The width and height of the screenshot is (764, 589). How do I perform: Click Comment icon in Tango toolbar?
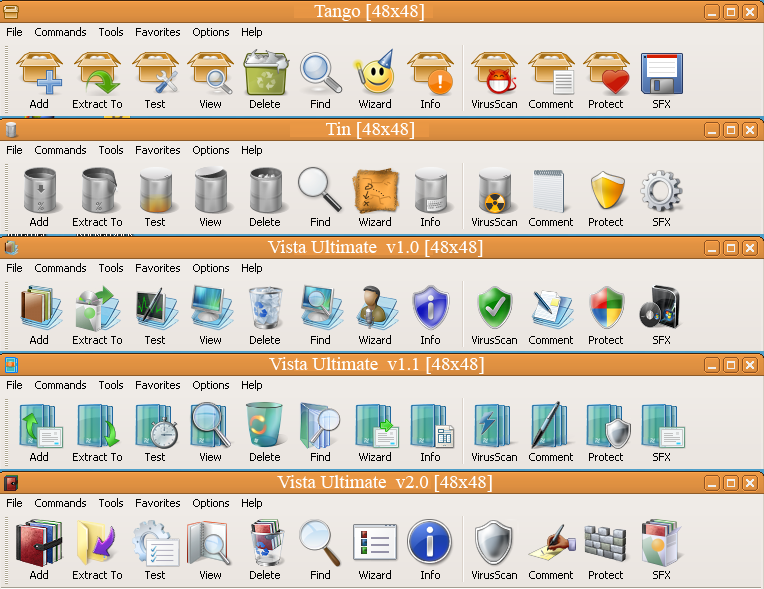[x=551, y=73]
